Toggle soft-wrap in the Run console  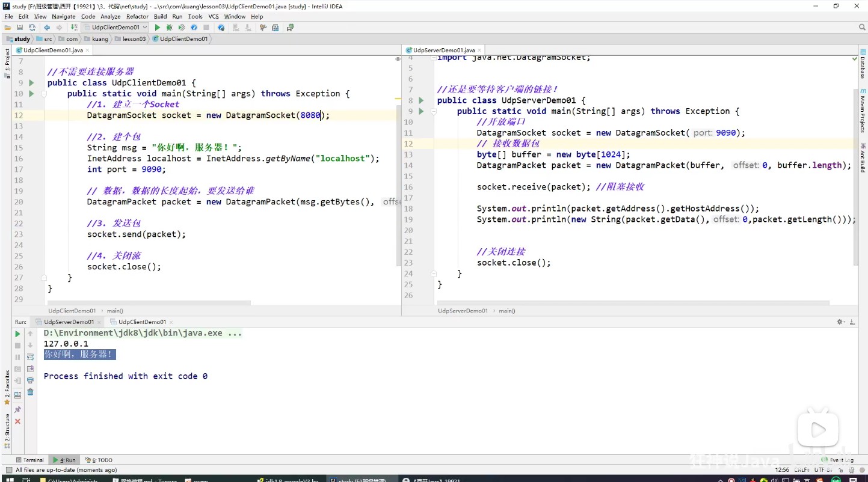(30, 357)
